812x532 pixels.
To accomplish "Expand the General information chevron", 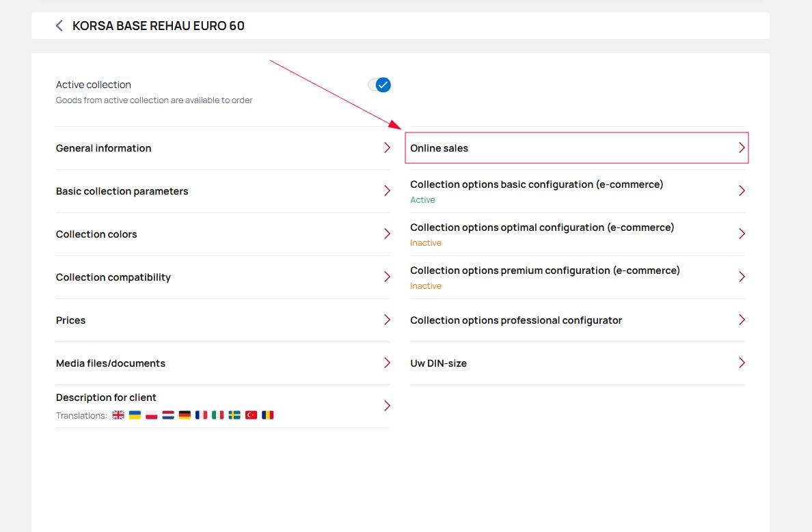I will (387, 148).
